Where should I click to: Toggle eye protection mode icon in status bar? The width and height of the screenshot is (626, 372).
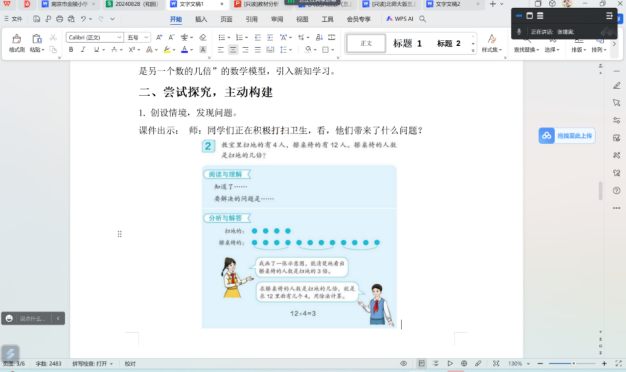[x=404, y=364]
